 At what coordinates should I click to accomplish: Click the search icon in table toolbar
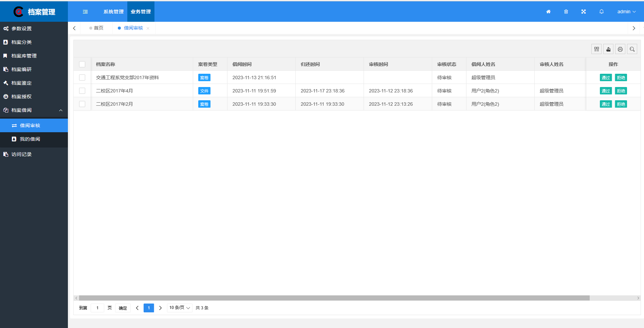pos(632,49)
